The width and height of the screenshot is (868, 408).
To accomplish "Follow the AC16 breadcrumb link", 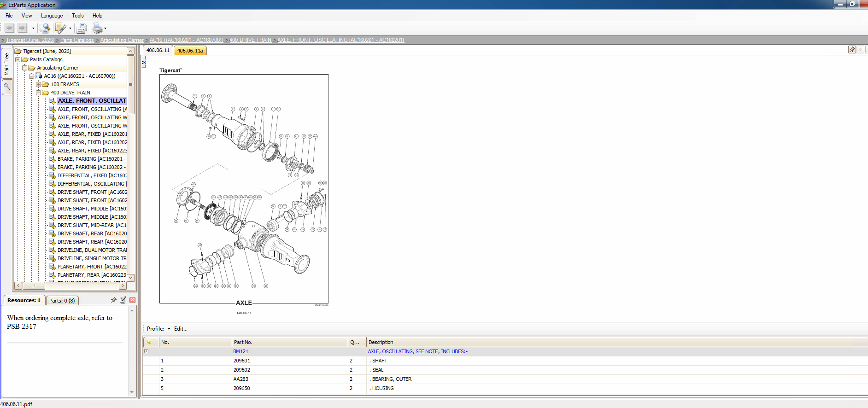I will point(187,40).
